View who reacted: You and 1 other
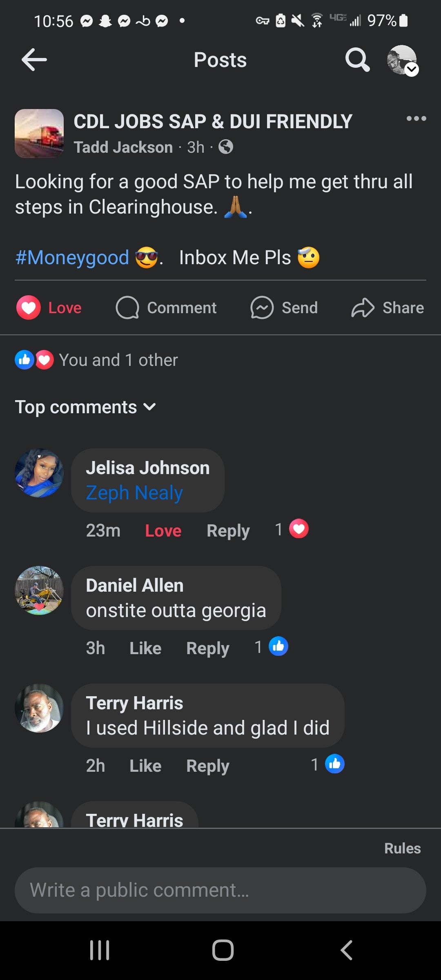Image resolution: width=441 pixels, height=980 pixels. point(118,360)
